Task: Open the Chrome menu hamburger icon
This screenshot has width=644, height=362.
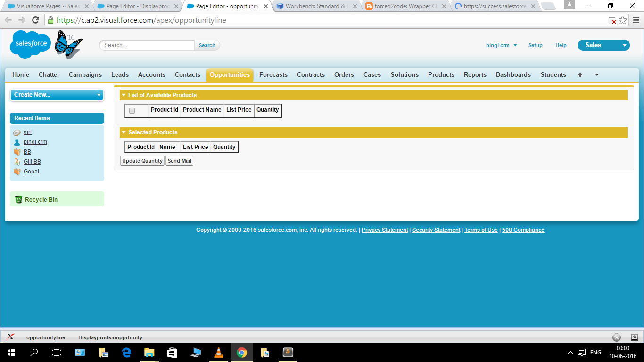Action: pos(636,20)
